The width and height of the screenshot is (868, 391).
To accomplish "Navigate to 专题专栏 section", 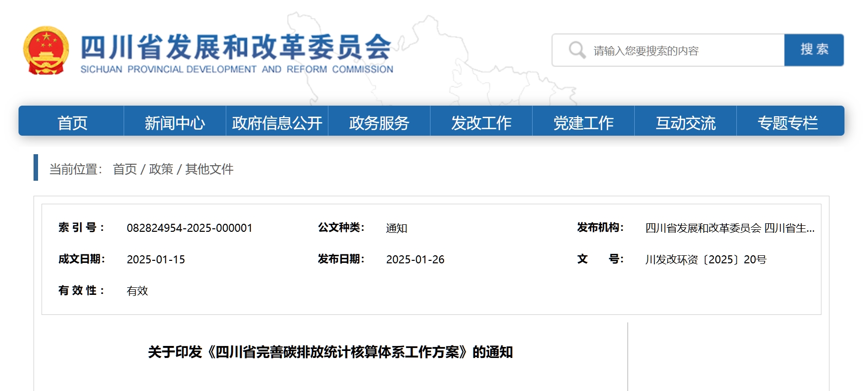I will pos(787,123).
